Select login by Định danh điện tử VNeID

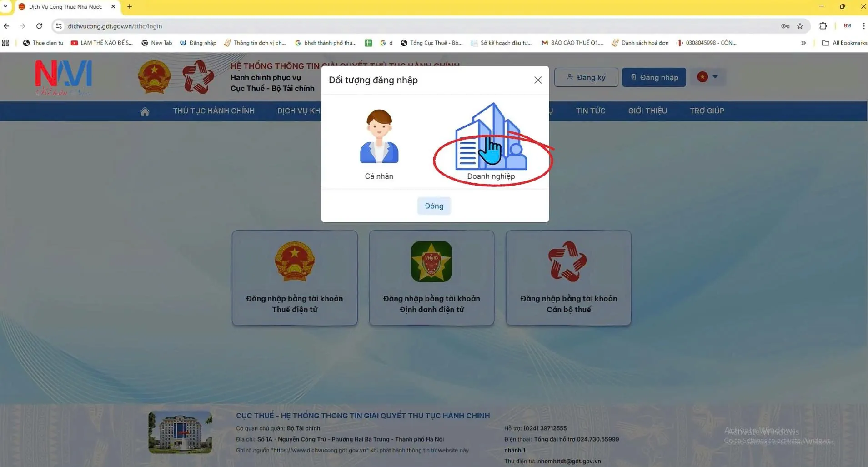431,278
